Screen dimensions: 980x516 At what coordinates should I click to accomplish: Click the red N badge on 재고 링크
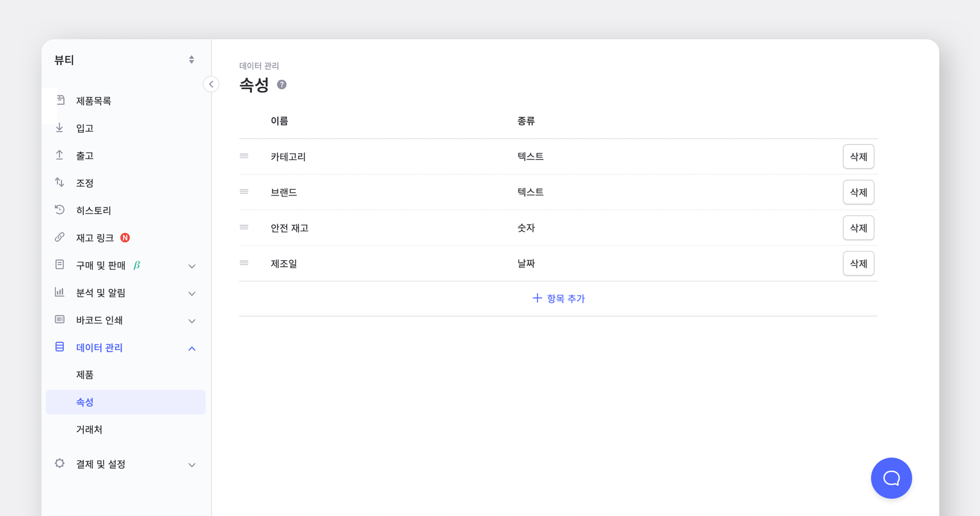tap(125, 238)
